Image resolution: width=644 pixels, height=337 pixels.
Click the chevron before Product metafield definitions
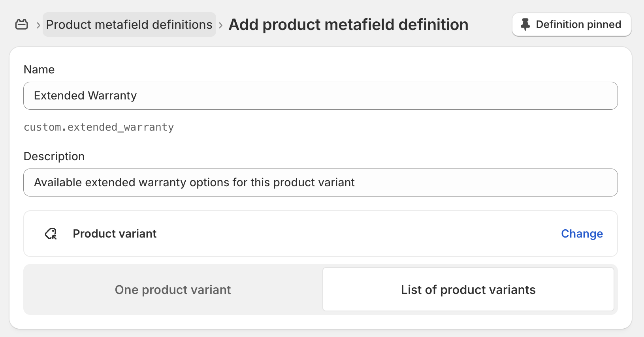pos(38,25)
